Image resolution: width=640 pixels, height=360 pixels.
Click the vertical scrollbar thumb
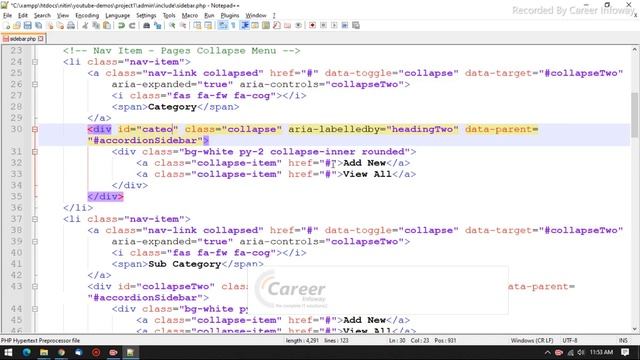point(635,115)
